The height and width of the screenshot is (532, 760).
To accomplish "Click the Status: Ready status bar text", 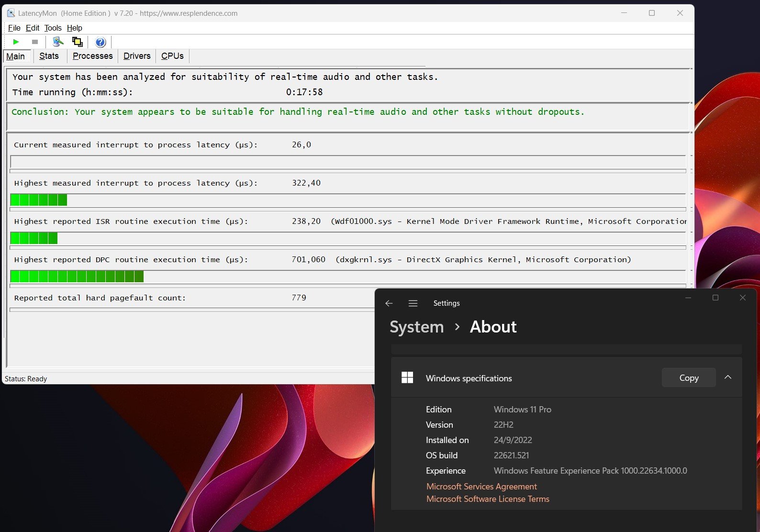I will click(x=26, y=379).
